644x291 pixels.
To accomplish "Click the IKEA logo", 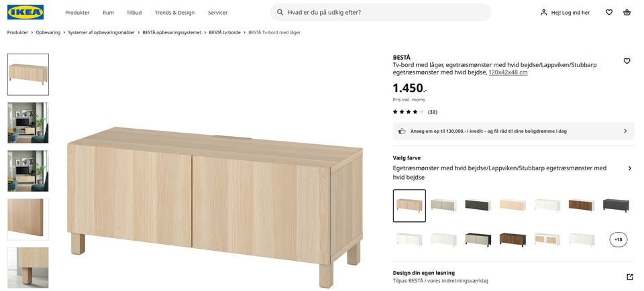I will (x=25, y=12).
